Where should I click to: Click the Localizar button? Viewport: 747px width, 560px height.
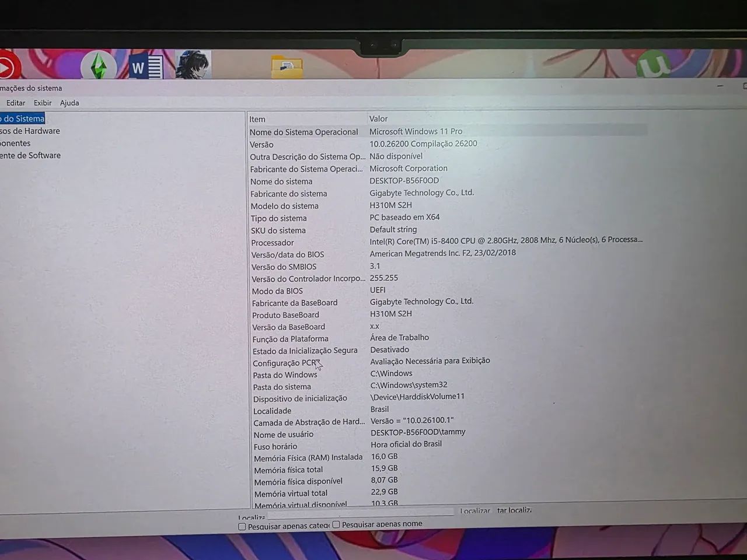(475, 510)
